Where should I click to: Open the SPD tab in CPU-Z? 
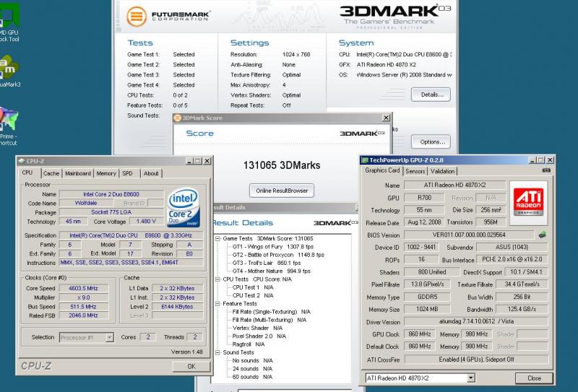pyautogui.click(x=127, y=173)
